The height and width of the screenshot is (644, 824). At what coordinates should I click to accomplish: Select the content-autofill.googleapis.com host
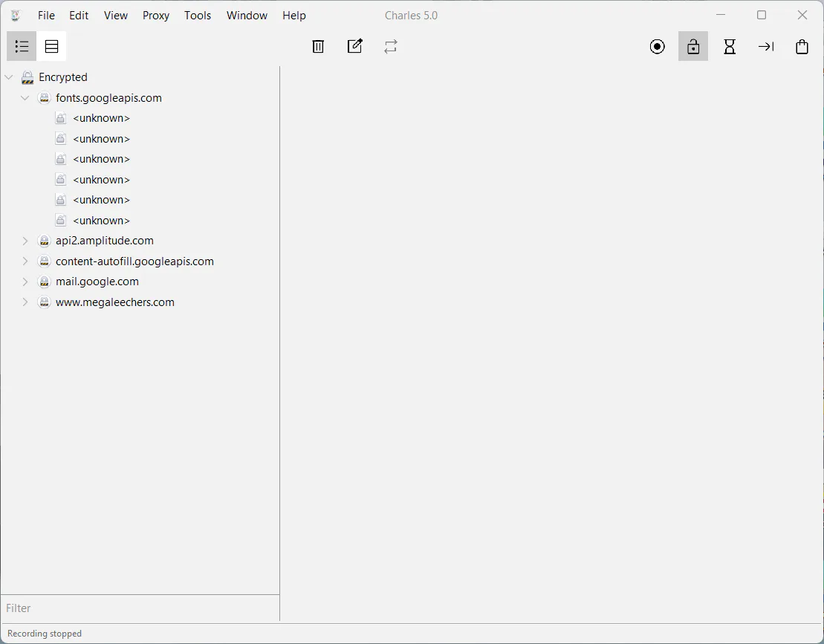click(x=134, y=261)
